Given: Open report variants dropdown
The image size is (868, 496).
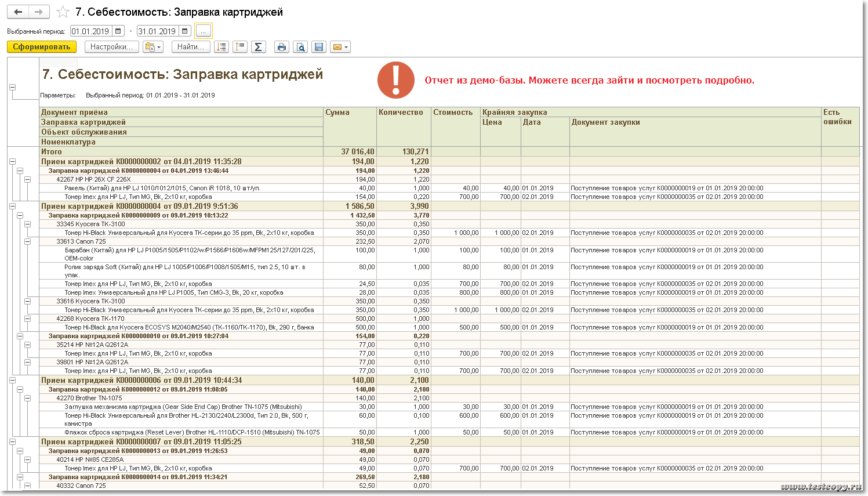Looking at the screenshot, I should [153, 47].
